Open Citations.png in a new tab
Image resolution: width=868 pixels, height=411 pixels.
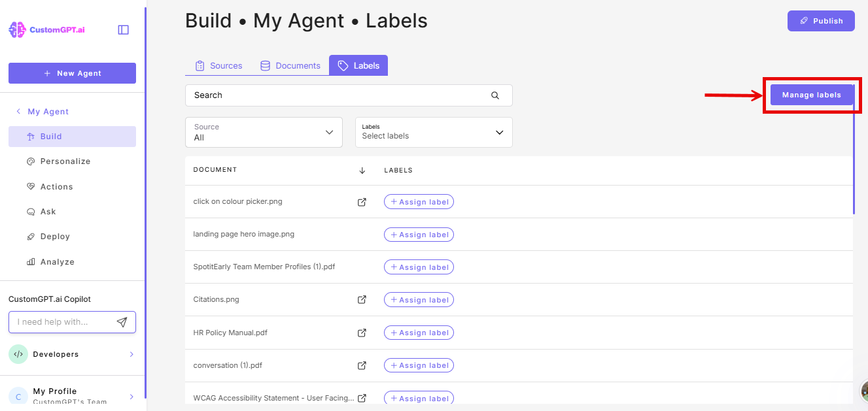point(362,299)
